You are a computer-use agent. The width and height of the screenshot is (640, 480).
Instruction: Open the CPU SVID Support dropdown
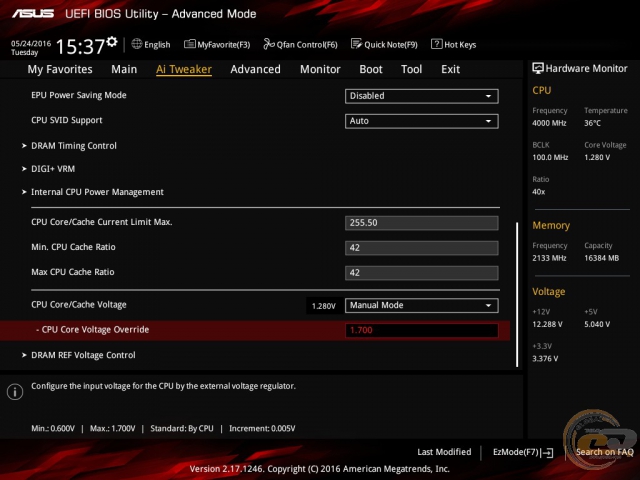[x=421, y=121]
